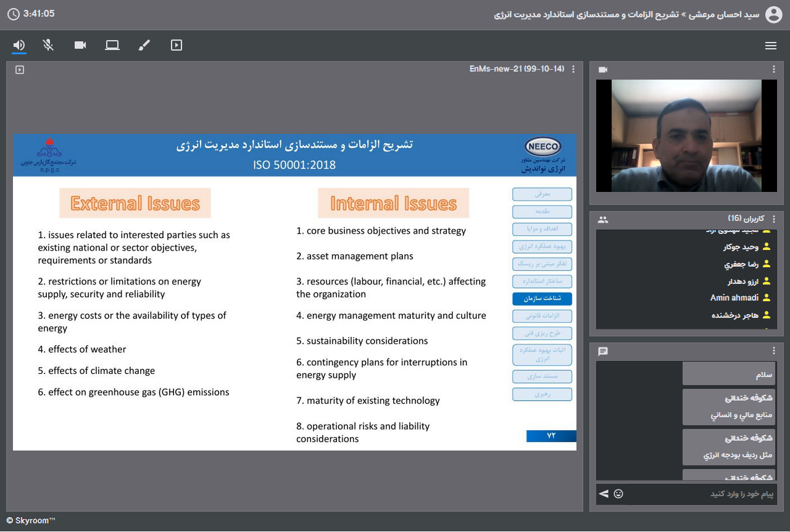This screenshot has width=790, height=532.
Task: Click the اهداف و مزایا slide button
Action: (x=542, y=229)
